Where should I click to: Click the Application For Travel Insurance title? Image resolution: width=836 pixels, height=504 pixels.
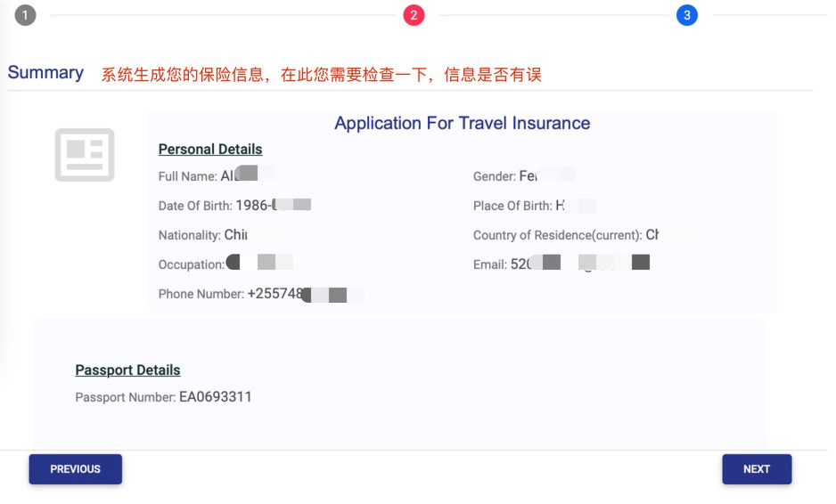(x=462, y=124)
